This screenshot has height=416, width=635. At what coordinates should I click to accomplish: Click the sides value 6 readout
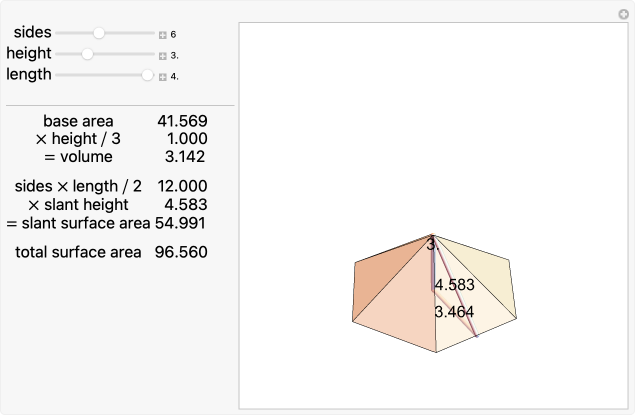coord(173,34)
